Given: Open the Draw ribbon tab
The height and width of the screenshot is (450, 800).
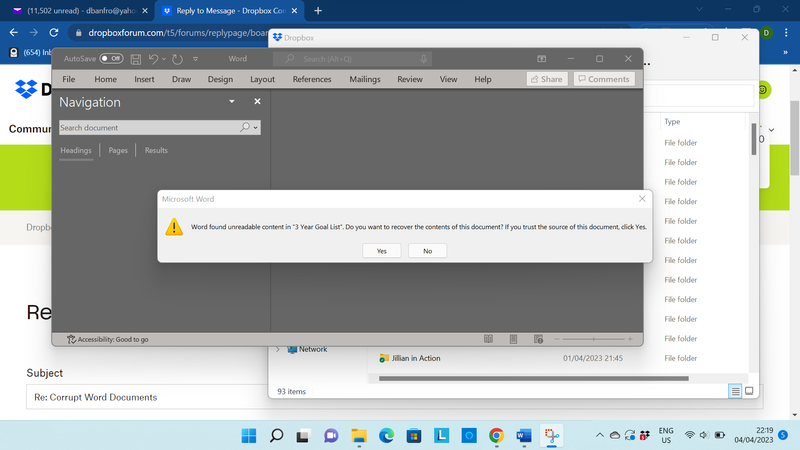Looking at the screenshot, I should tap(181, 79).
